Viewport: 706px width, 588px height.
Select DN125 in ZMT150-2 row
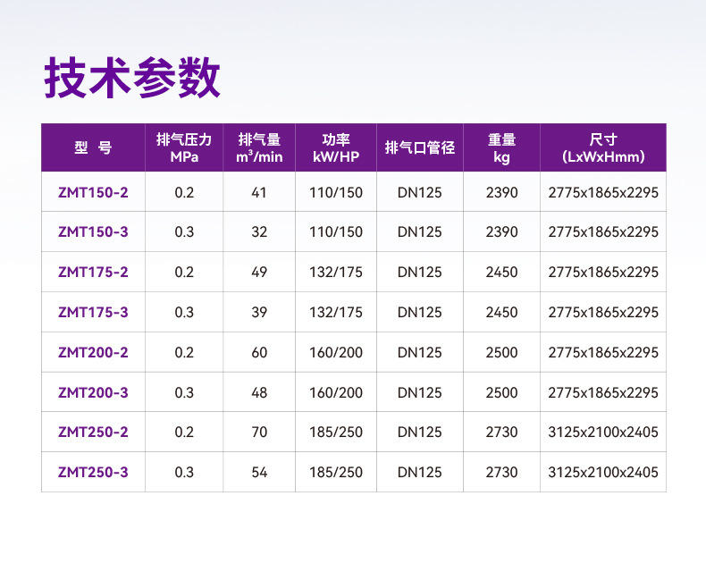tap(420, 192)
